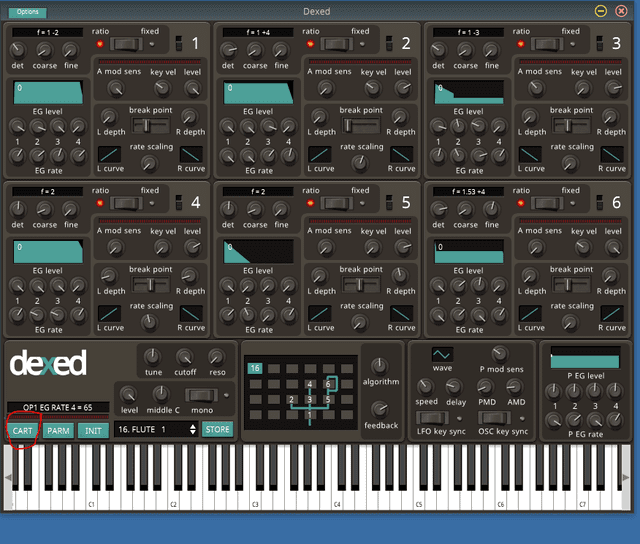Store the patch with STORE button
The image size is (640, 544).
(217, 429)
